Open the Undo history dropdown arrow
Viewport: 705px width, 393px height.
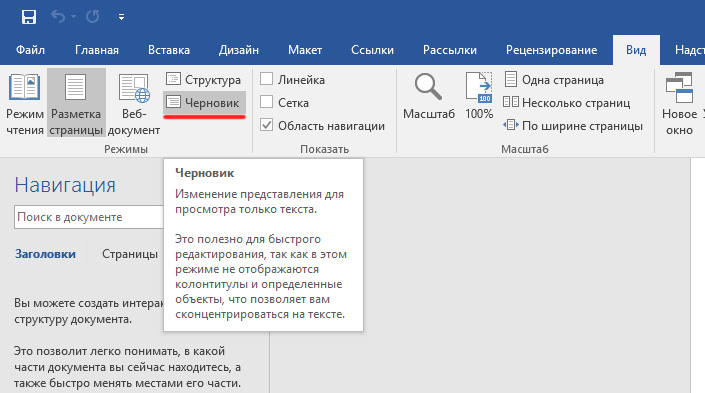pos(73,17)
